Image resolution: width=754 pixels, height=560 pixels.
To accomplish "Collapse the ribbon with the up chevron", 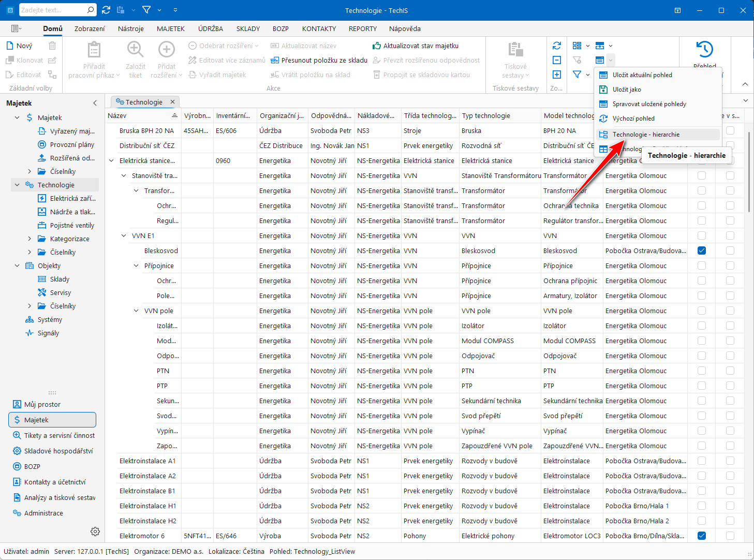I will [745, 84].
